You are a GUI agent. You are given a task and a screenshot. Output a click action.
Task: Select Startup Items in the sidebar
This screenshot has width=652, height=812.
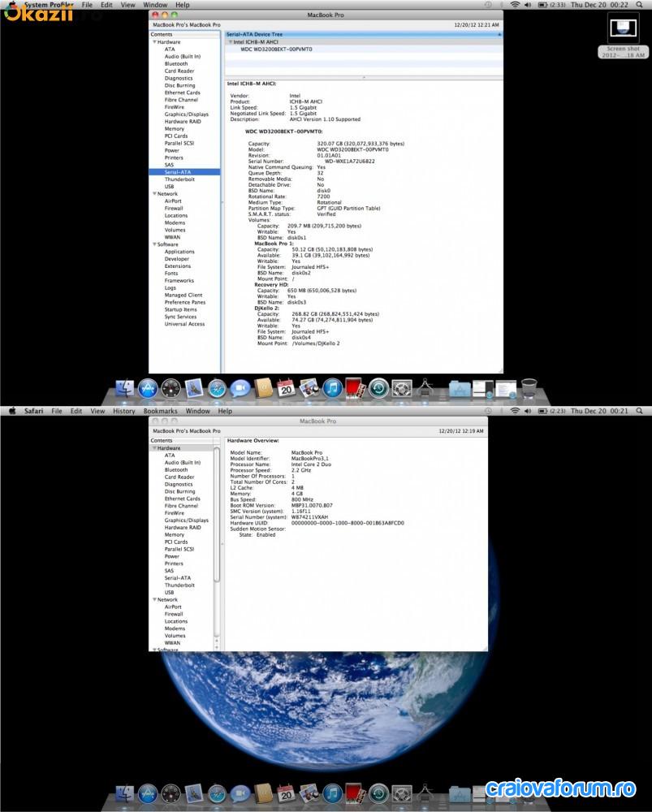coord(181,309)
